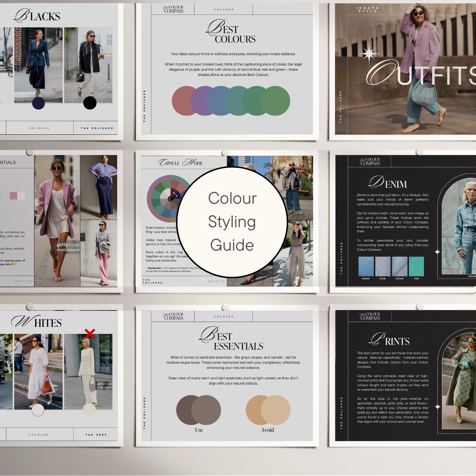Pick the navy swatch under Blacks outfit
476x476 pixels.
[x=38, y=103]
